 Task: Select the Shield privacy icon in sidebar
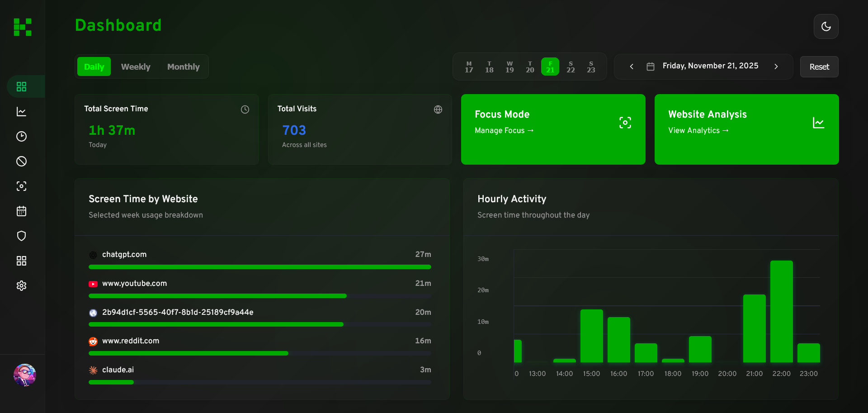point(21,236)
